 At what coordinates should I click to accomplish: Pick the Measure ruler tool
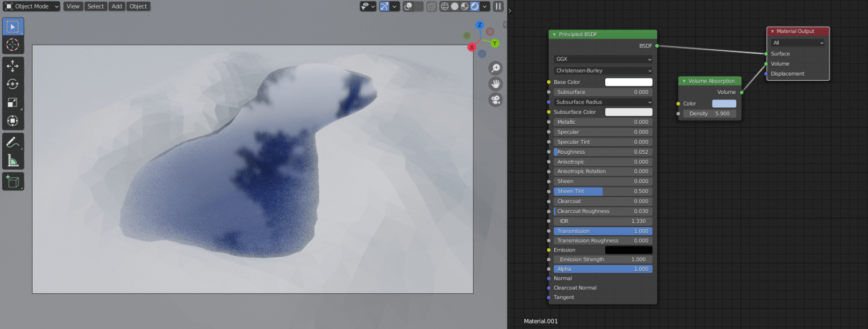12,161
